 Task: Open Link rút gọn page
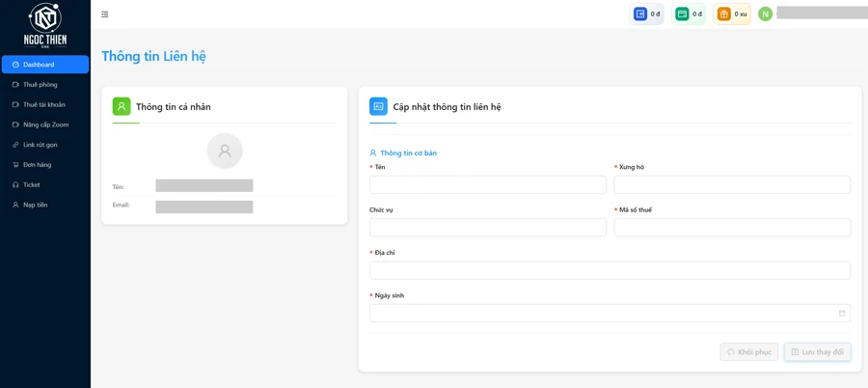(x=41, y=145)
